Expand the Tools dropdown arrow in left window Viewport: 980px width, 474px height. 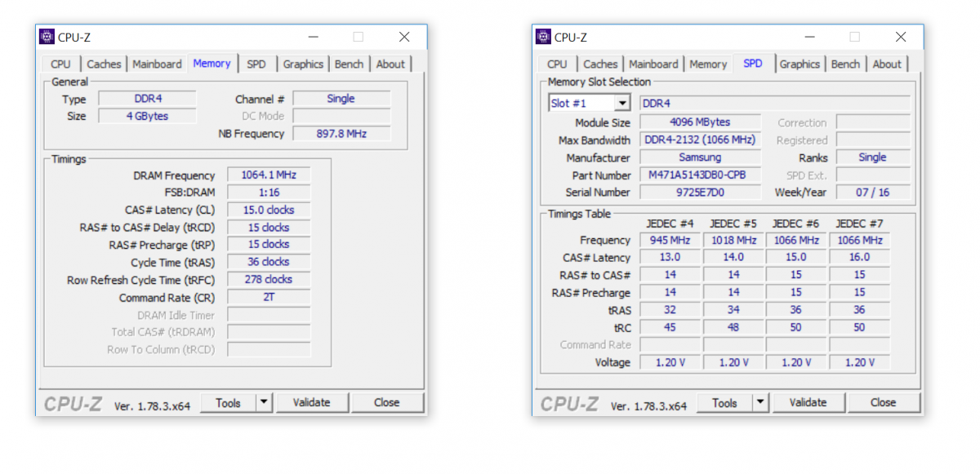[264, 402]
